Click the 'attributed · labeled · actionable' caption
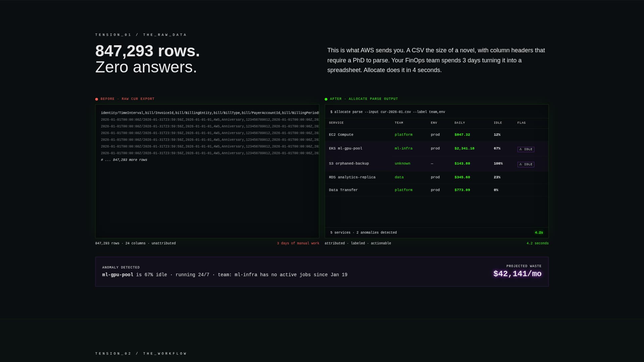Image resolution: width=644 pixels, height=362 pixels. point(358,243)
